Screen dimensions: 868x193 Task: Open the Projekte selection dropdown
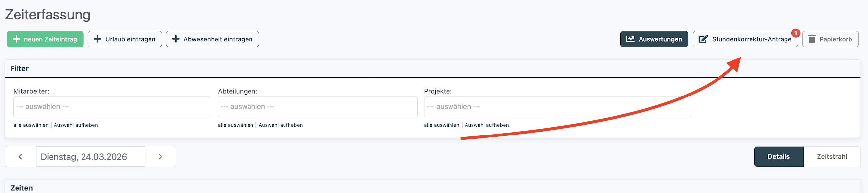[557, 107]
